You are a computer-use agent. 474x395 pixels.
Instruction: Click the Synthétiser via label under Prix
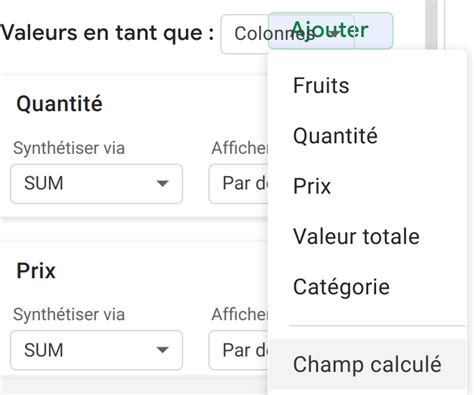(69, 314)
